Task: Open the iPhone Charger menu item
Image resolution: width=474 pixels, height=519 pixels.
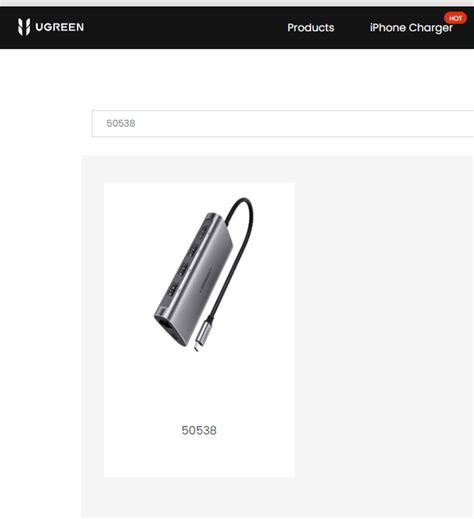Action: pos(411,28)
